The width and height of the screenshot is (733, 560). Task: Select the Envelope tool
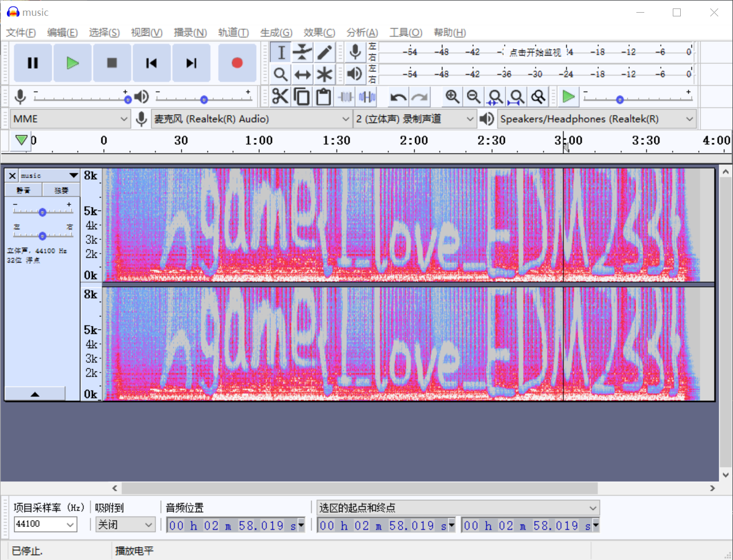coord(303,52)
